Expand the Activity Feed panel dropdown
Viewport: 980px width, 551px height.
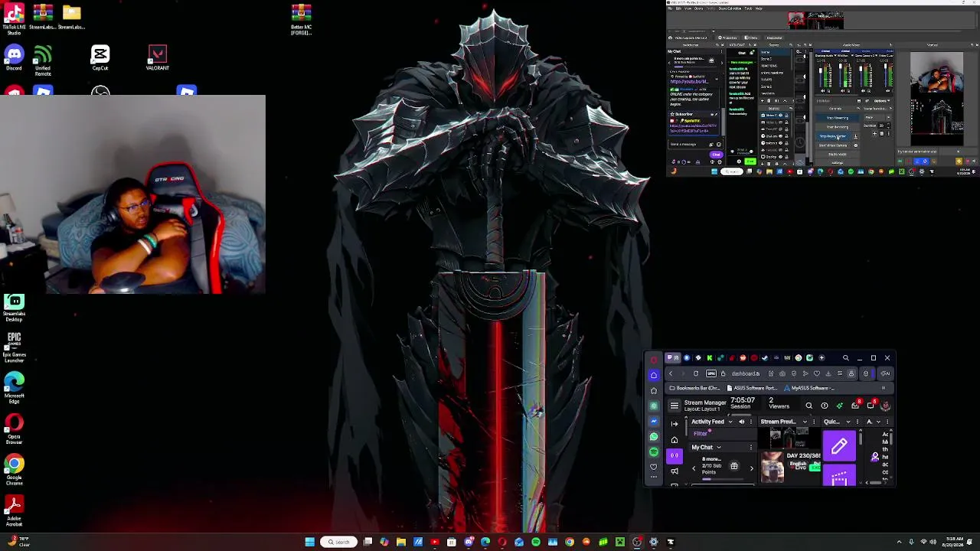[730, 422]
